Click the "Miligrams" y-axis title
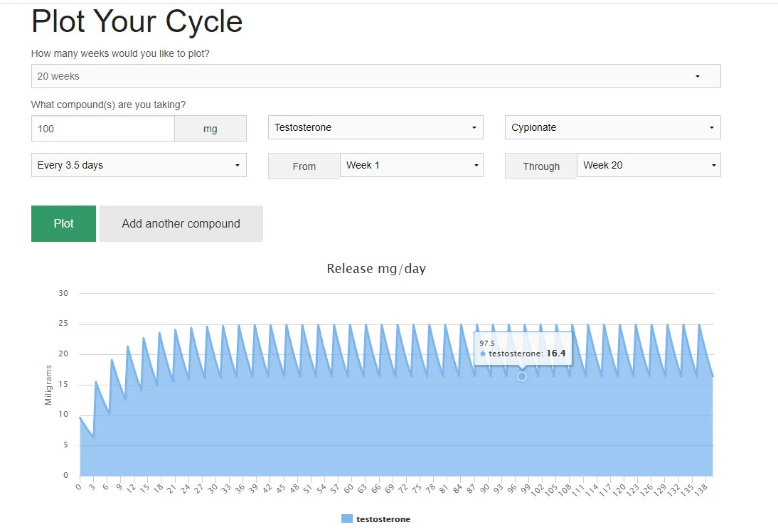 (48, 385)
